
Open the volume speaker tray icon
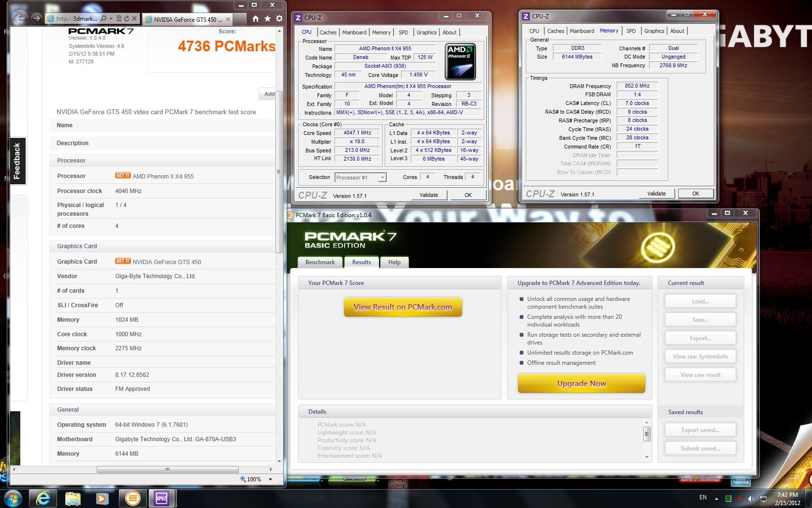coord(751,498)
